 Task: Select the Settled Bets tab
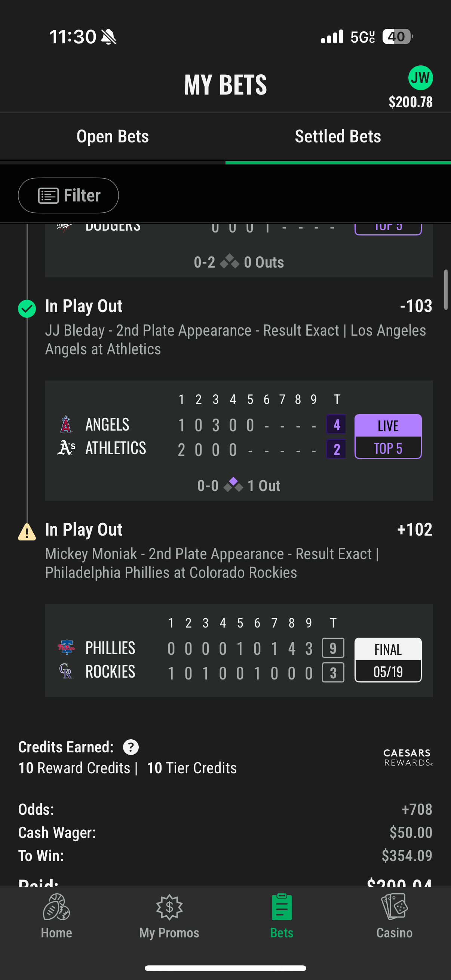pos(338,136)
